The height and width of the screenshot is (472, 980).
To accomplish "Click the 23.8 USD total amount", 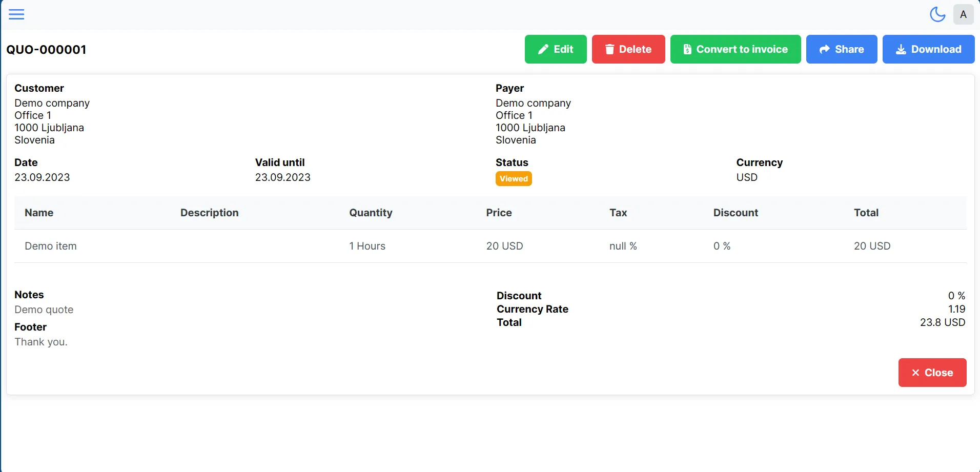I will pos(942,322).
